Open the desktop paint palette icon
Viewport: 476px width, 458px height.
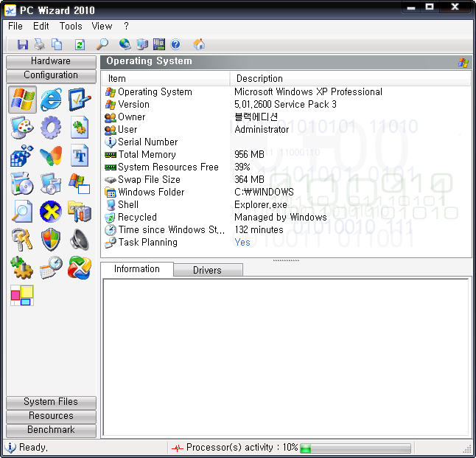pos(22,128)
